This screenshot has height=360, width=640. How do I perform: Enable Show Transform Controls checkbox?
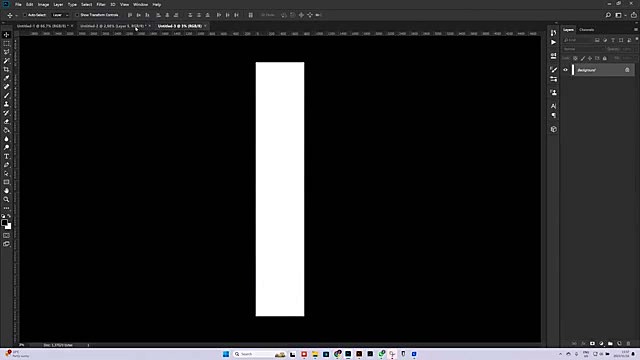click(x=77, y=15)
